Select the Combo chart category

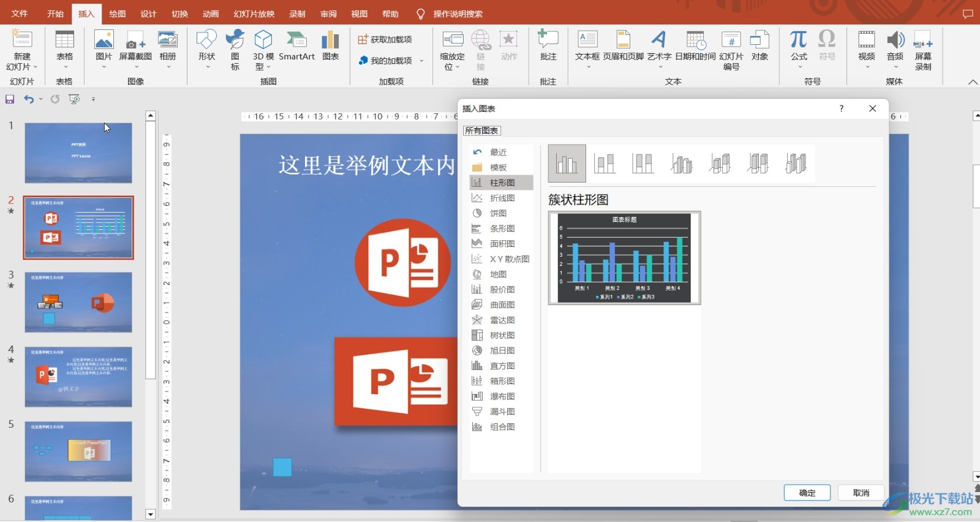501,427
